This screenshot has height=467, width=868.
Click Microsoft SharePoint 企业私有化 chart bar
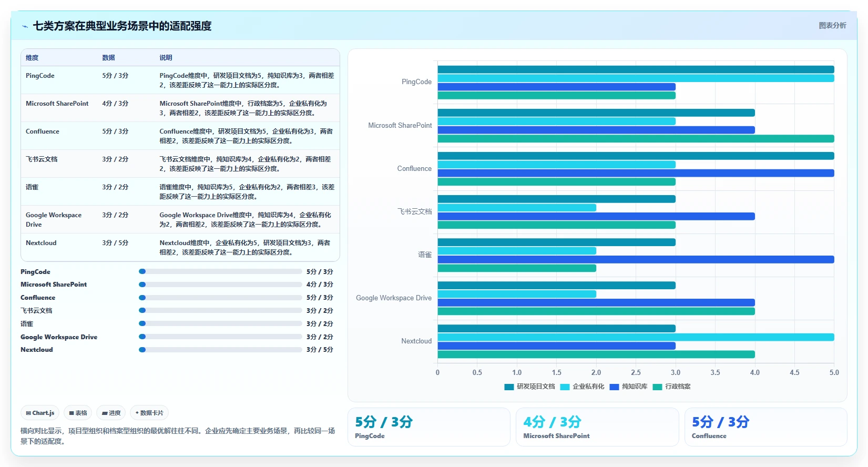coord(556,121)
